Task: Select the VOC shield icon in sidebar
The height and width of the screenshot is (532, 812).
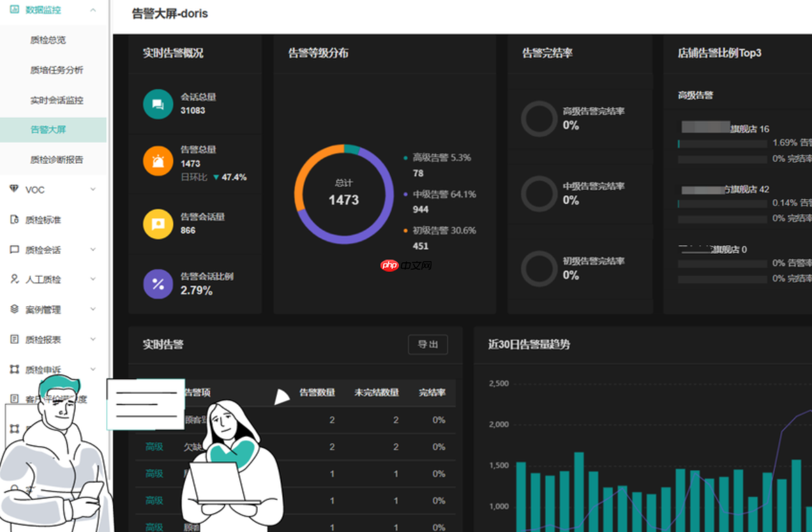Action: pos(13,189)
